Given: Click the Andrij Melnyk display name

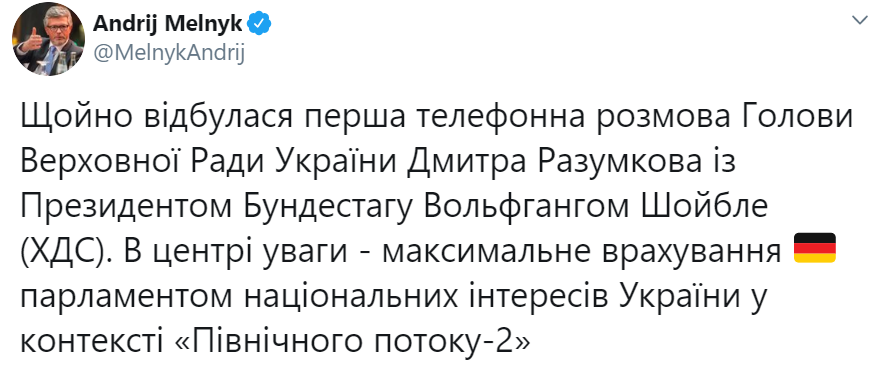Looking at the screenshot, I should click(167, 24).
